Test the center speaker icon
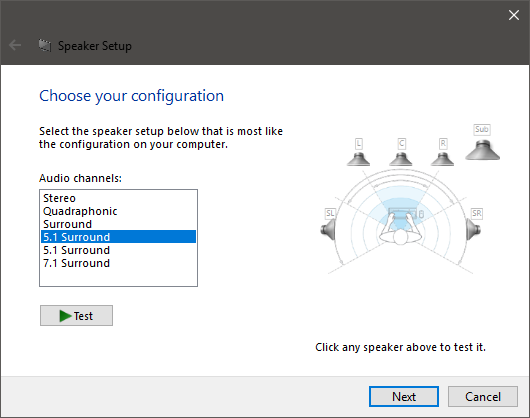Screen dimensions: 530x418 pyautogui.click(x=401, y=158)
